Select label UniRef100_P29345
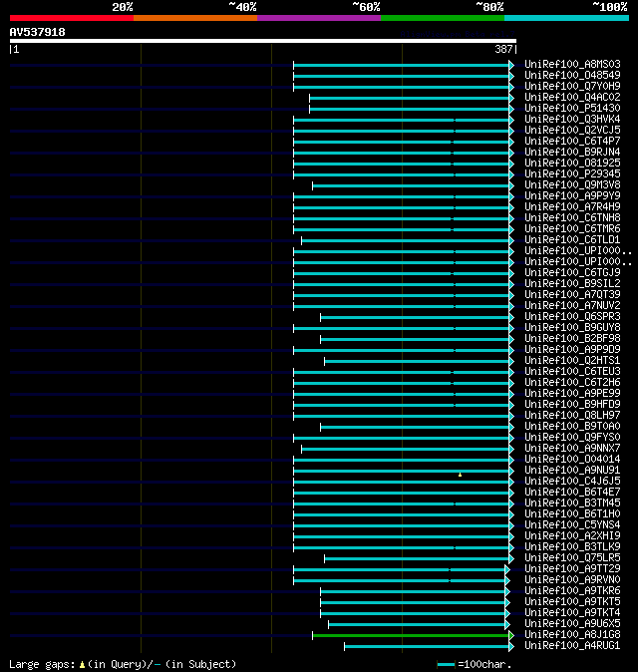 point(572,174)
